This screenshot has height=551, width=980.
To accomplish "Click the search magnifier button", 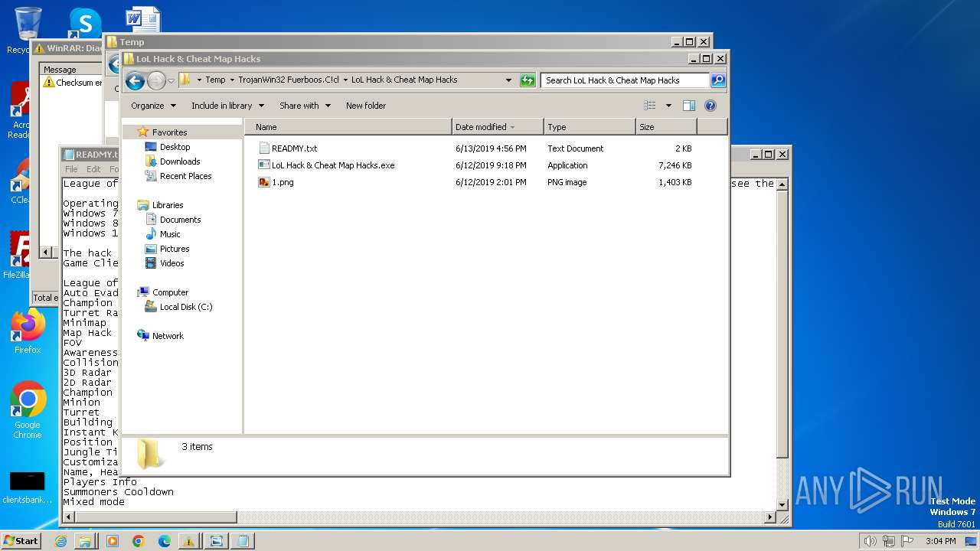I will [717, 80].
